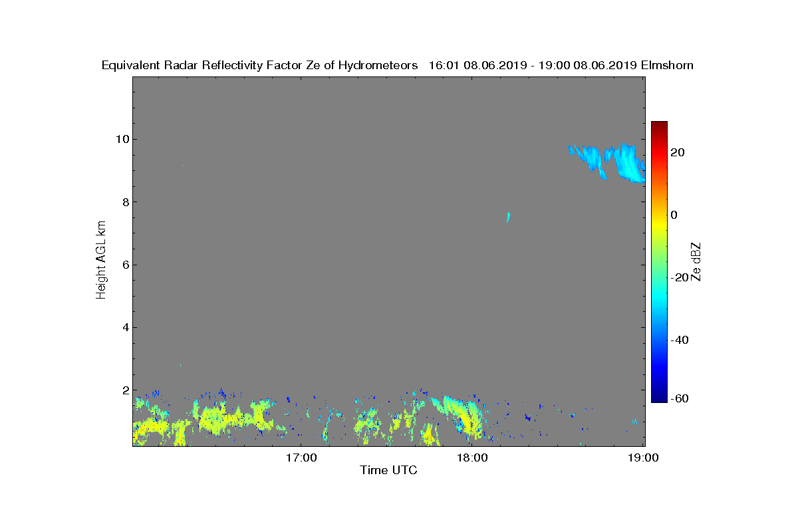798x532 pixels.
Task: Click the 19:00 time tick label
Action: (x=644, y=458)
